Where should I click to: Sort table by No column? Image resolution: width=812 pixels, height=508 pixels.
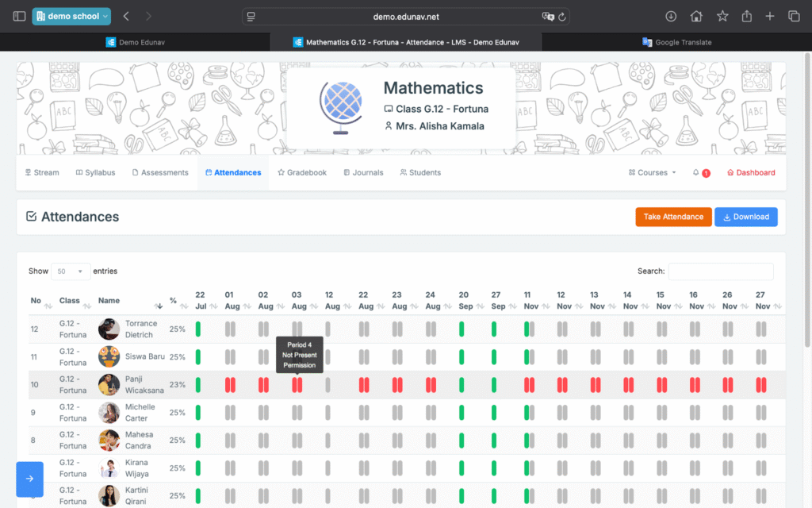click(x=36, y=301)
